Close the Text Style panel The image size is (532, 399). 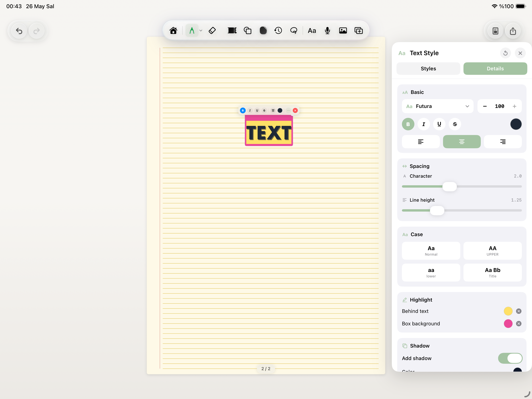click(520, 53)
